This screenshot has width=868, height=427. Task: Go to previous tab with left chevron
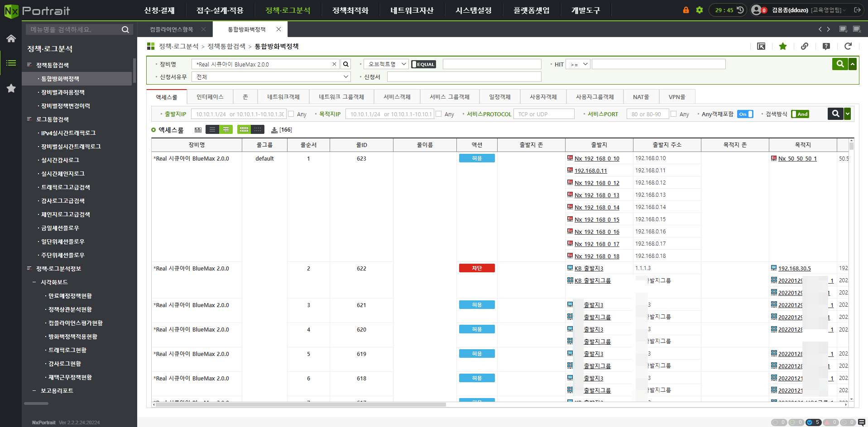click(820, 29)
